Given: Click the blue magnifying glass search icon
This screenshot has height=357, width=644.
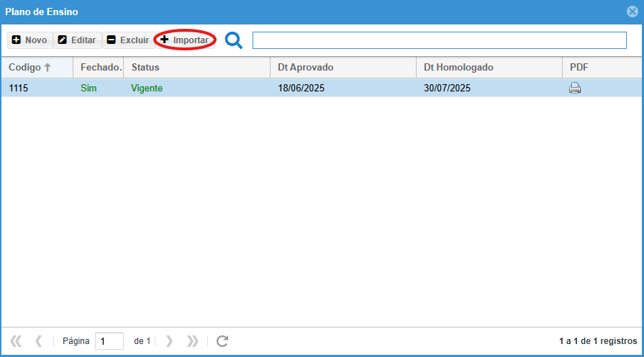Looking at the screenshot, I should (x=234, y=40).
